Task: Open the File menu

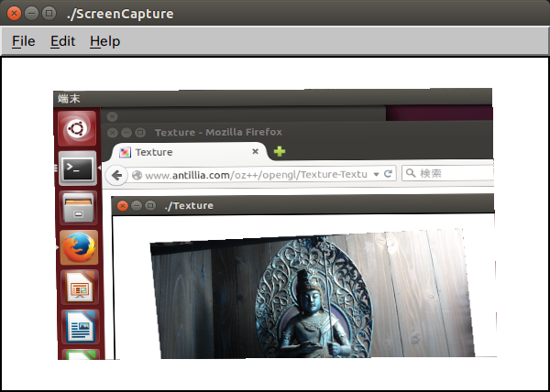Action: 24,41
